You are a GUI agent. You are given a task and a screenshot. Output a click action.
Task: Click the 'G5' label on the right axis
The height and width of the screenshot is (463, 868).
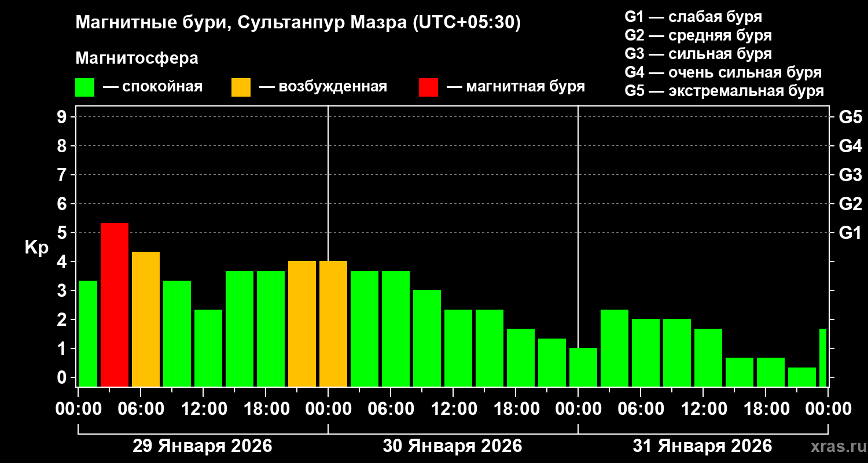[850, 117]
